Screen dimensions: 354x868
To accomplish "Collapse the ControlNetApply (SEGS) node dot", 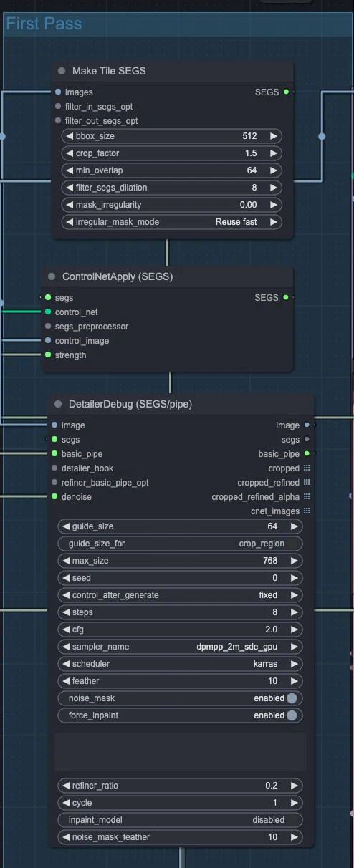I will [52, 276].
